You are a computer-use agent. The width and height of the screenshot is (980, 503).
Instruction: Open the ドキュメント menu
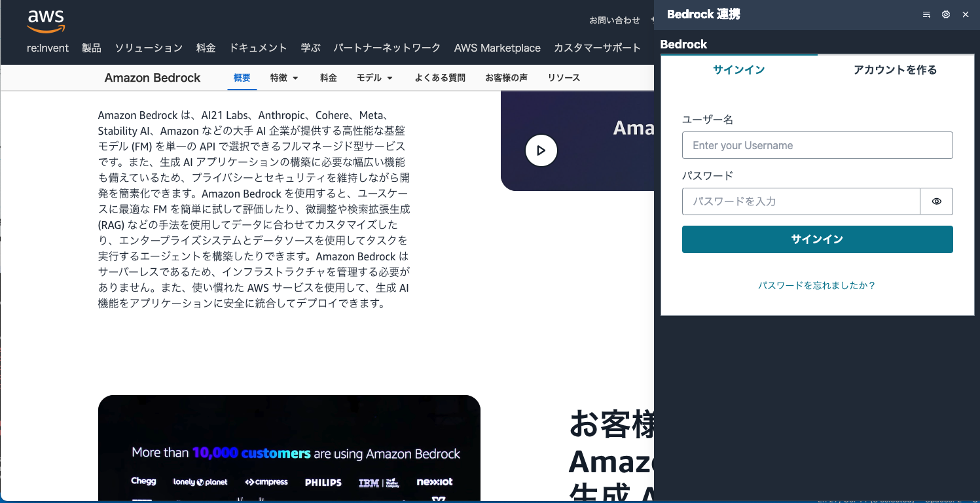(x=258, y=48)
